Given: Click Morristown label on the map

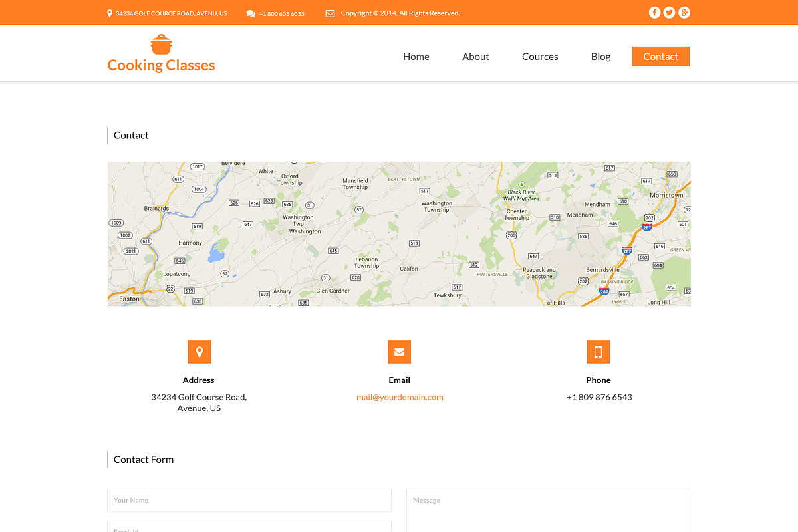Looking at the screenshot, I should 666,195.
